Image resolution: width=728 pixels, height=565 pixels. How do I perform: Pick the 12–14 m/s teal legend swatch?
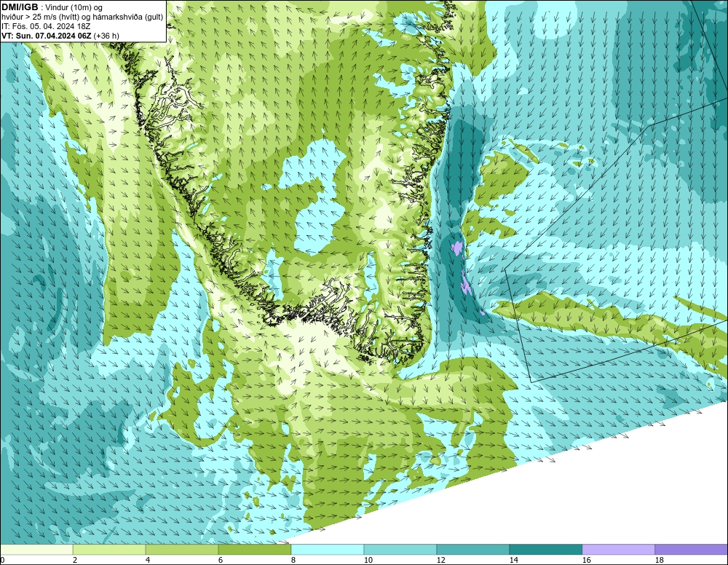pos(473,550)
